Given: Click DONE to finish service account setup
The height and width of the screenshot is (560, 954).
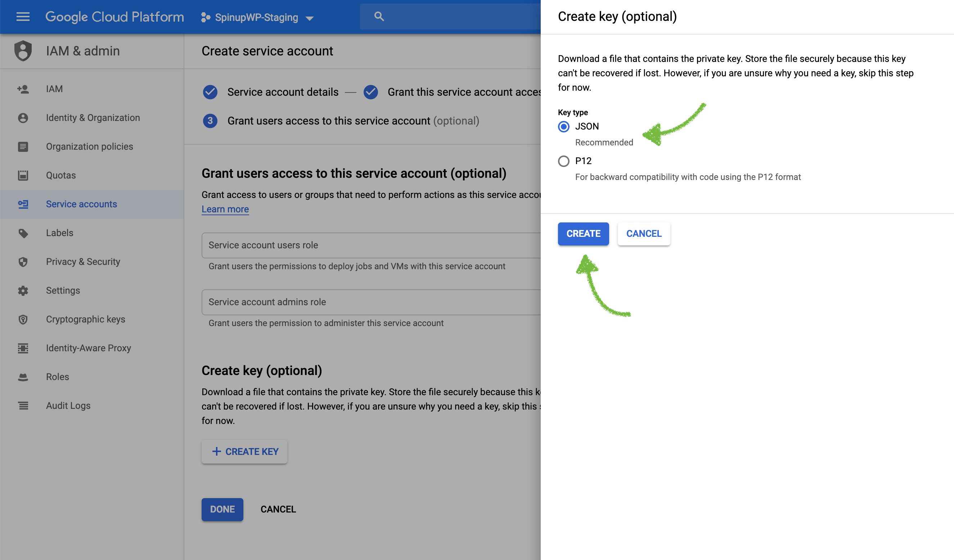Looking at the screenshot, I should coord(223,509).
